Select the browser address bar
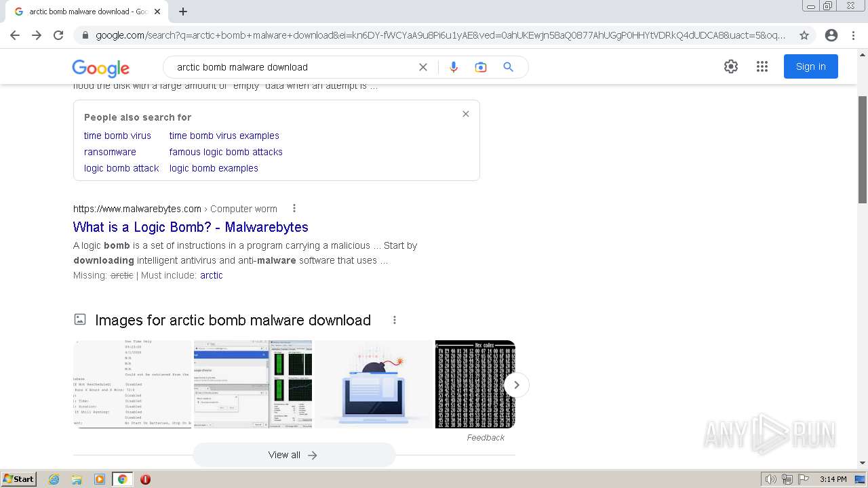868x488 pixels. (x=441, y=35)
